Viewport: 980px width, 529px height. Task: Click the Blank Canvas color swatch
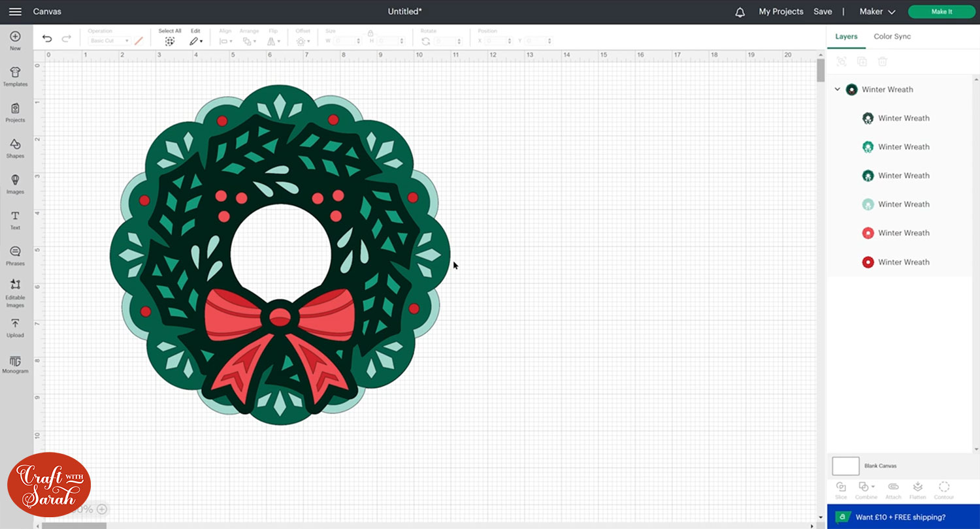(x=845, y=466)
